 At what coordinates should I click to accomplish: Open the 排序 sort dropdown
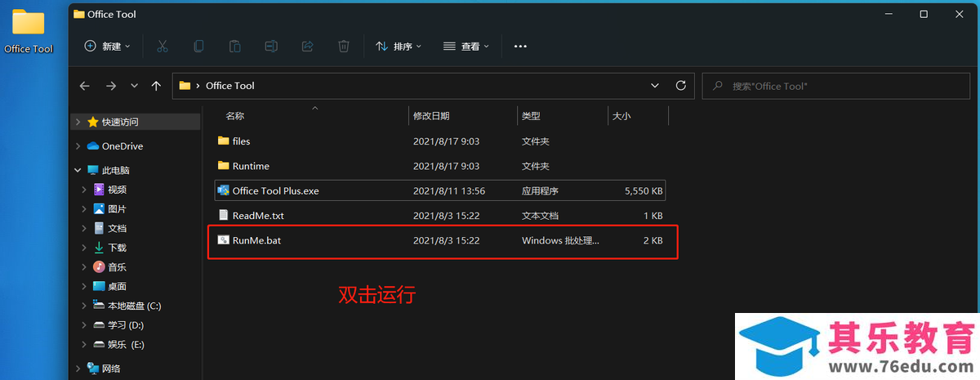point(398,47)
